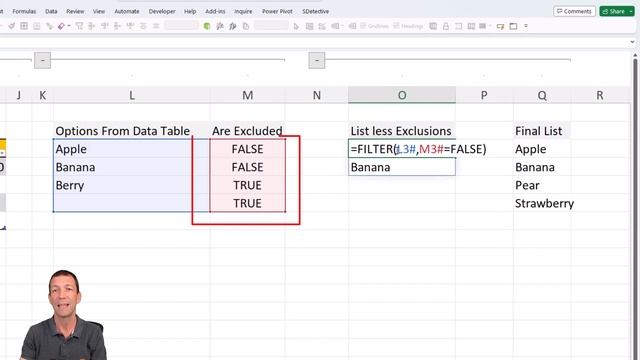
Task: Open the Help tab
Action: [190, 11]
